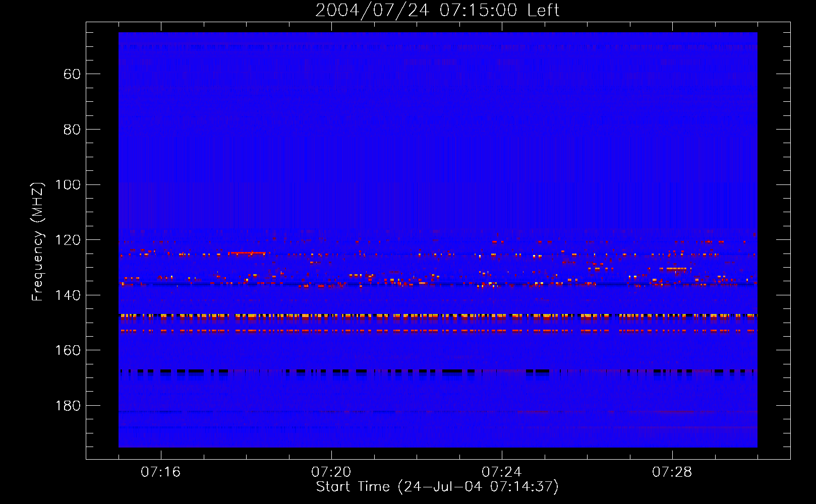Screen dimensions: 816x504
Task: Click the 07:28 time tick label
Action: click(672, 472)
